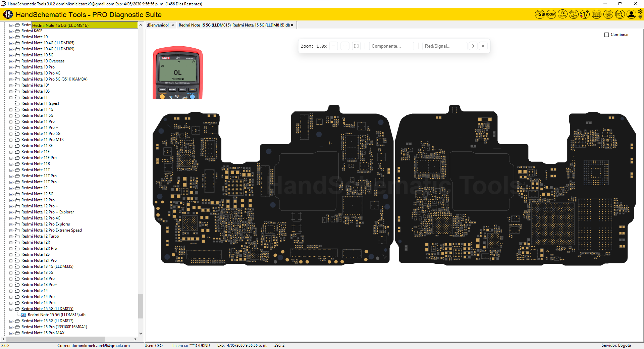Click the tree scroll down arrow
The image size is (644, 349).
click(x=141, y=334)
